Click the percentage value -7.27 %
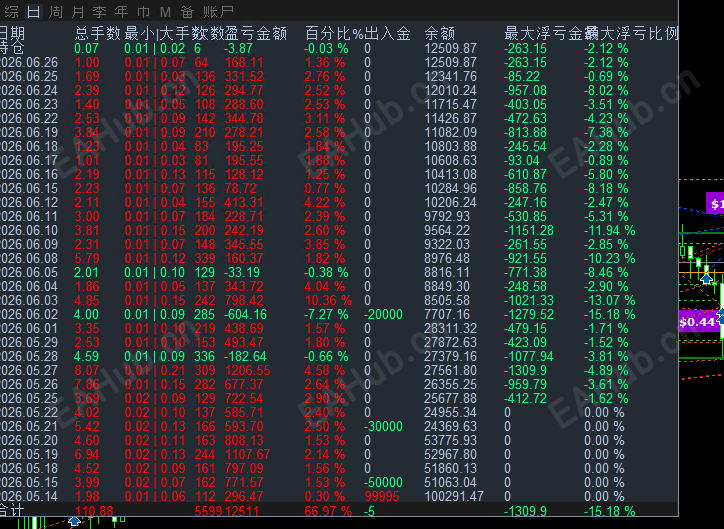 tap(326, 314)
